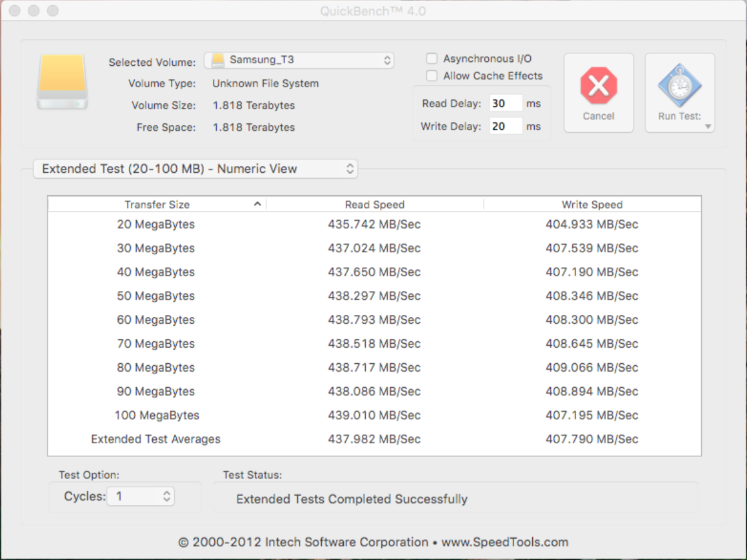Select the 100 MegaBytes result row
747x560 pixels.
pyautogui.click(x=374, y=415)
